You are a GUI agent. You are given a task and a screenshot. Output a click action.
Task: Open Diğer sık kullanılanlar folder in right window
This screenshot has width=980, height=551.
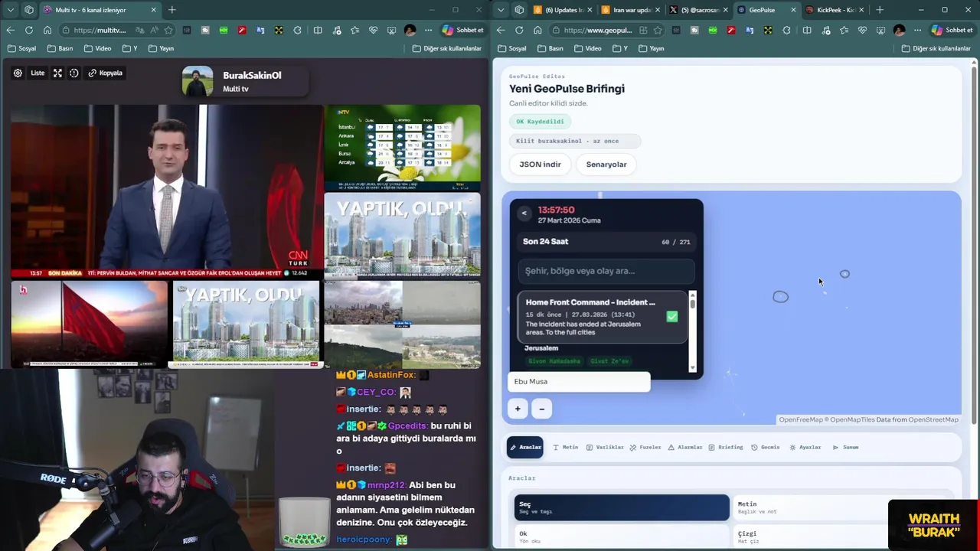[x=936, y=48]
